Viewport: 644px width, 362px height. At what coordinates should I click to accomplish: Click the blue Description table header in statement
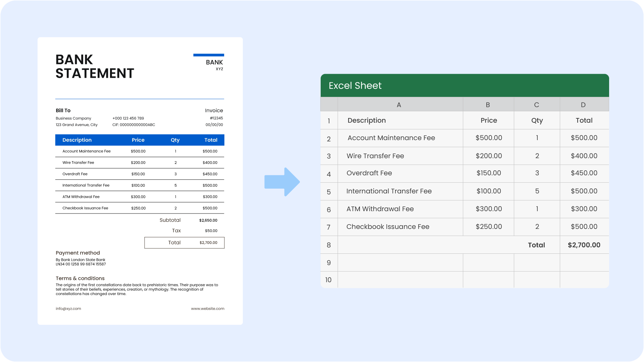point(77,140)
